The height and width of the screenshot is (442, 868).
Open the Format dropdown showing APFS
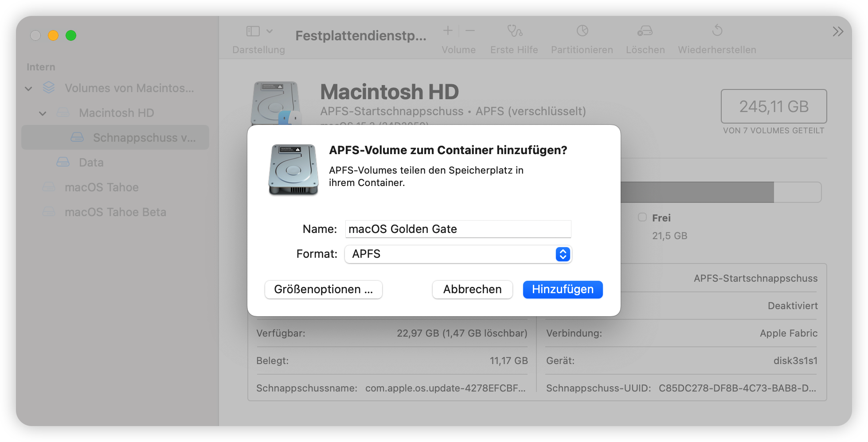pos(458,254)
